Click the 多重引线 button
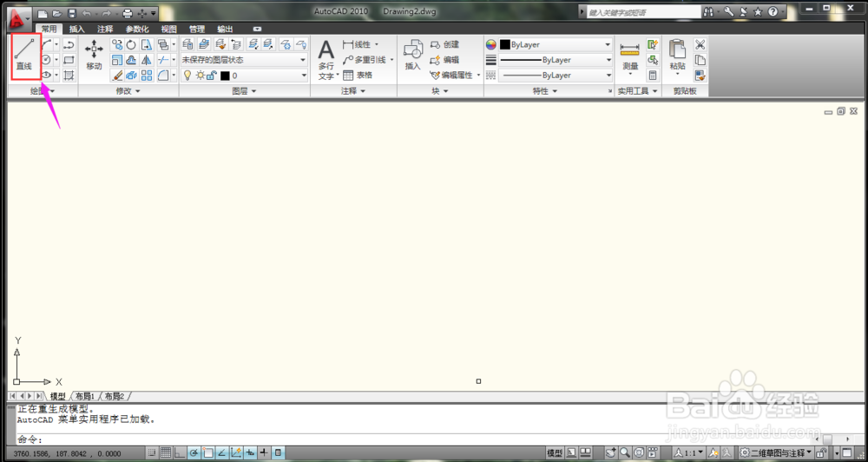868x462 pixels. pos(367,60)
